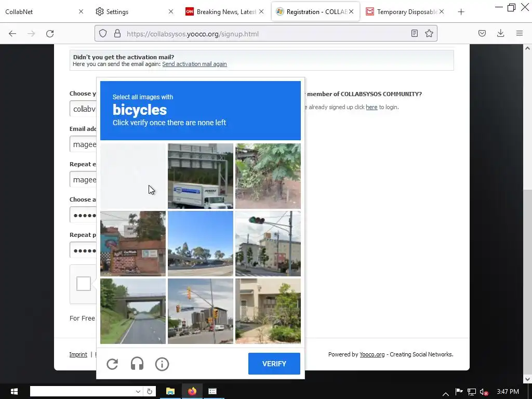Open muted volume tray icon
The height and width of the screenshot is (399, 532).
[x=484, y=392]
